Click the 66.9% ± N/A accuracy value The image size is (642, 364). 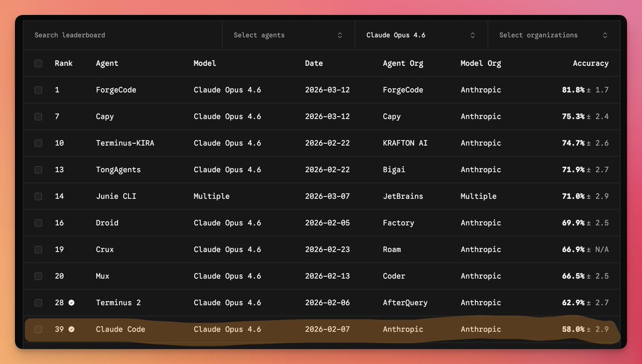[x=585, y=250]
